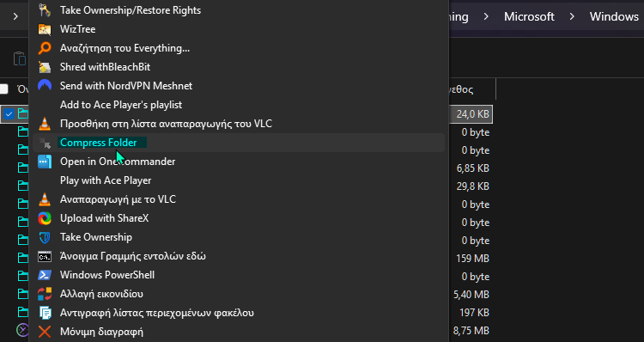Click the Everything search magnifier icon
This screenshot has height=342, width=644.
pyautogui.click(x=45, y=48)
